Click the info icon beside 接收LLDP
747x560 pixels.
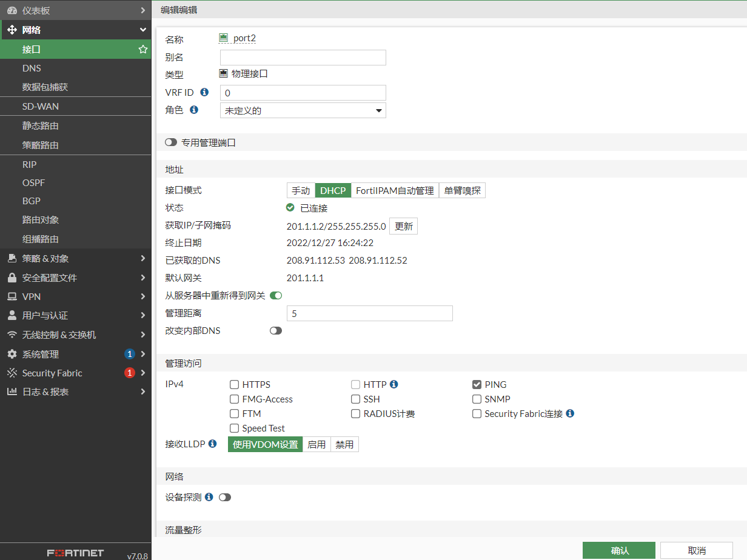(x=212, y=444)
